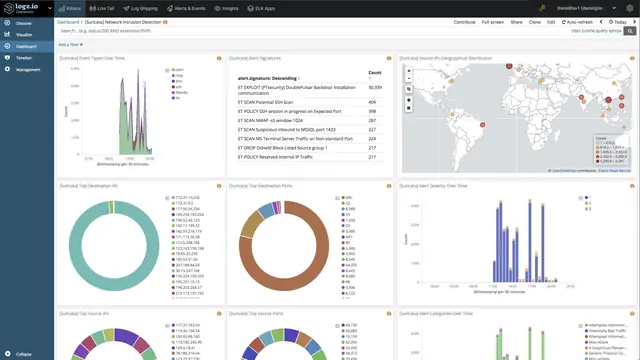Open Management in the sidebar
Screen dimensions: 640x360
click(x=27, y=69)
